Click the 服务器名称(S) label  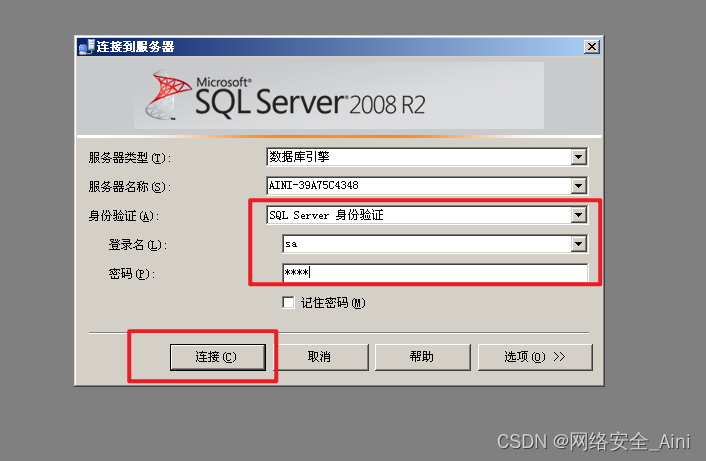point(130,187)
